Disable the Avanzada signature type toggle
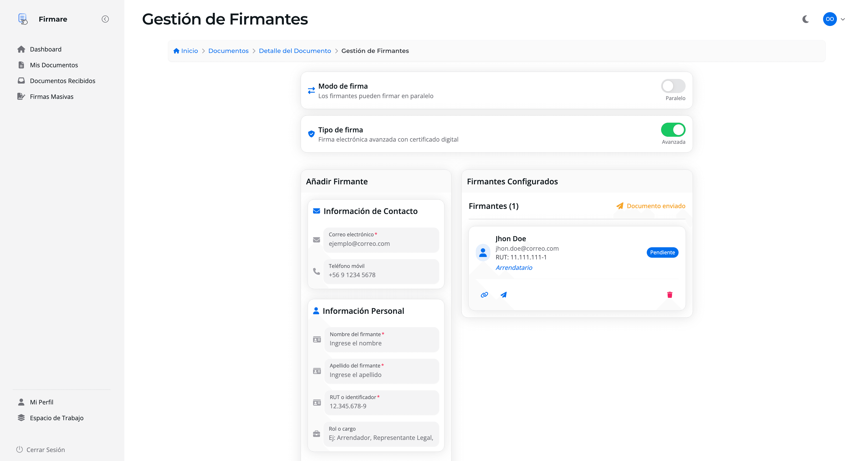 673,130
